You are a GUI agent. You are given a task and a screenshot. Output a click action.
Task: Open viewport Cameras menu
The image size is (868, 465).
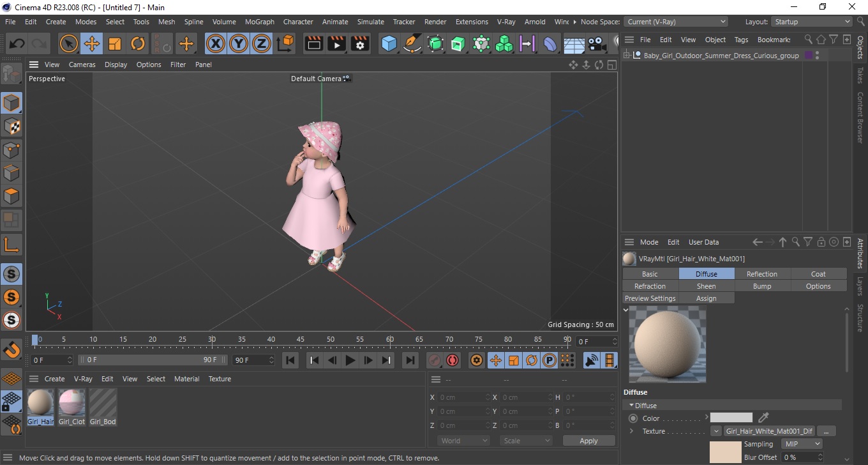tap(82, 65)
